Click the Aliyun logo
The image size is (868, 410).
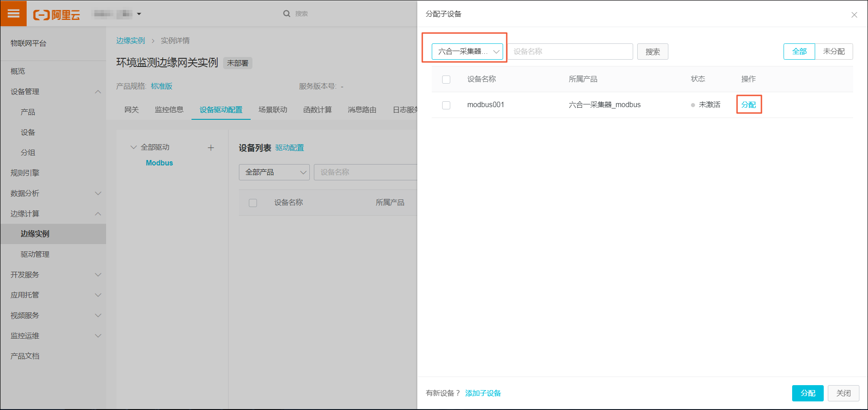pyautogui.click(x=56, y=14)
